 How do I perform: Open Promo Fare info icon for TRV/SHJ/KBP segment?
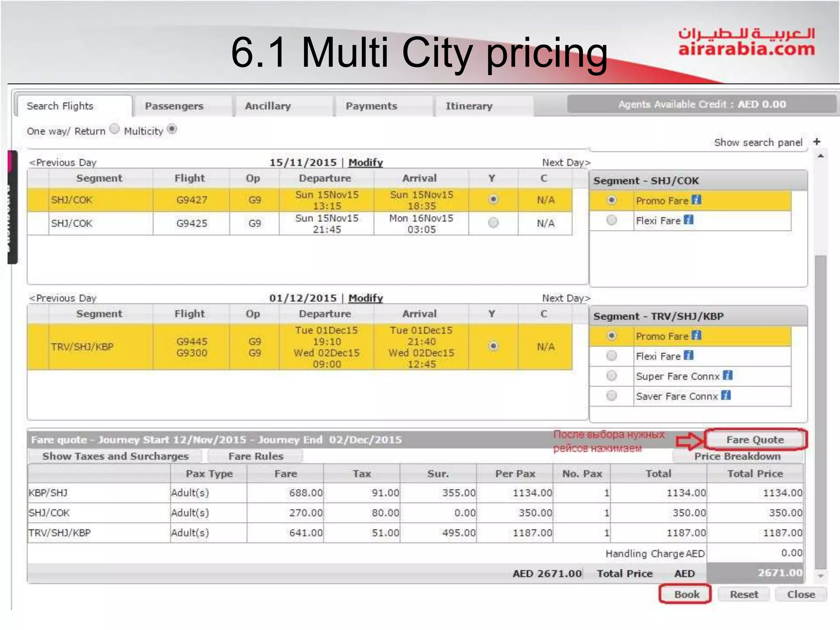(x=696, y=335)
